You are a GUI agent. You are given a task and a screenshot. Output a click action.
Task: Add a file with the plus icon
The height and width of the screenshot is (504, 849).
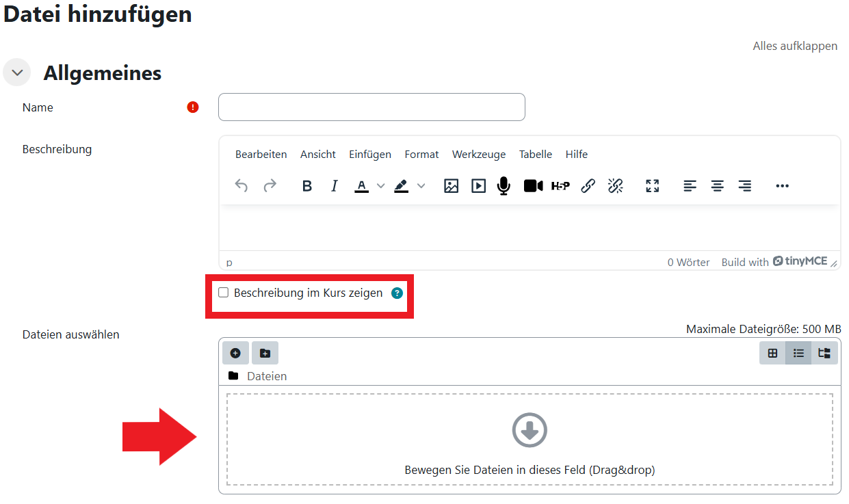[x=235, y=353]
